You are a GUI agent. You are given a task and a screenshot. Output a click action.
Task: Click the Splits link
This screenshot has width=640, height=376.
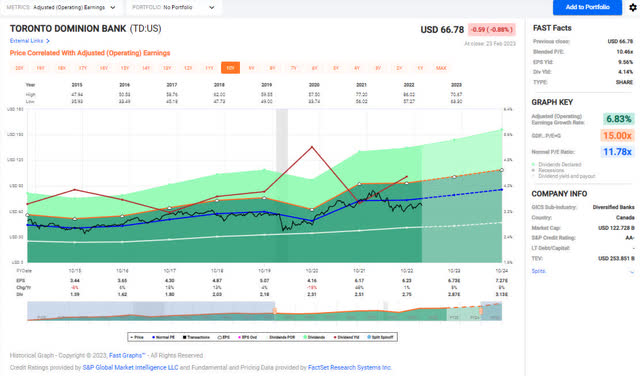[538, 271]
